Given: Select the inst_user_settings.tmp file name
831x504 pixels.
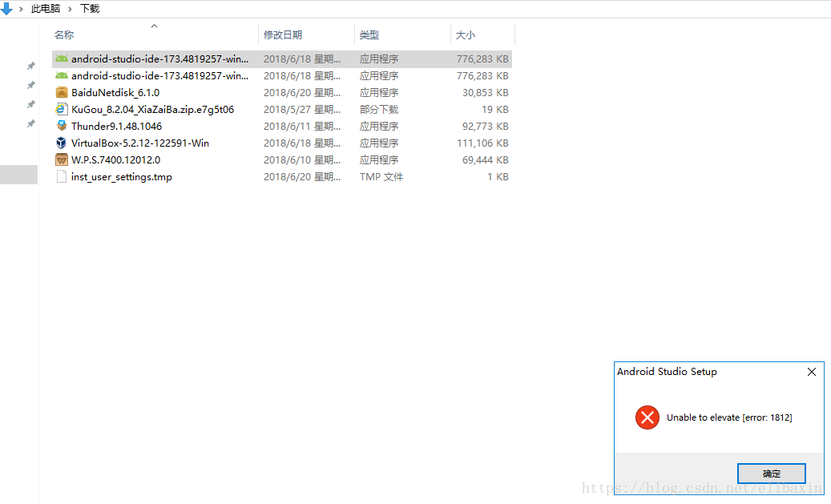Looking at the screenshot, I should (121, 177).
